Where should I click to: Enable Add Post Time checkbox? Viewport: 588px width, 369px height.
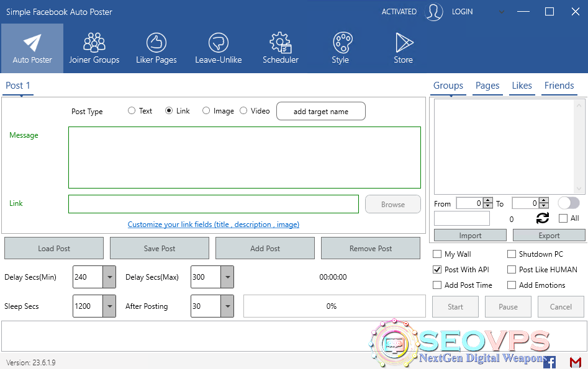[437, 285]
